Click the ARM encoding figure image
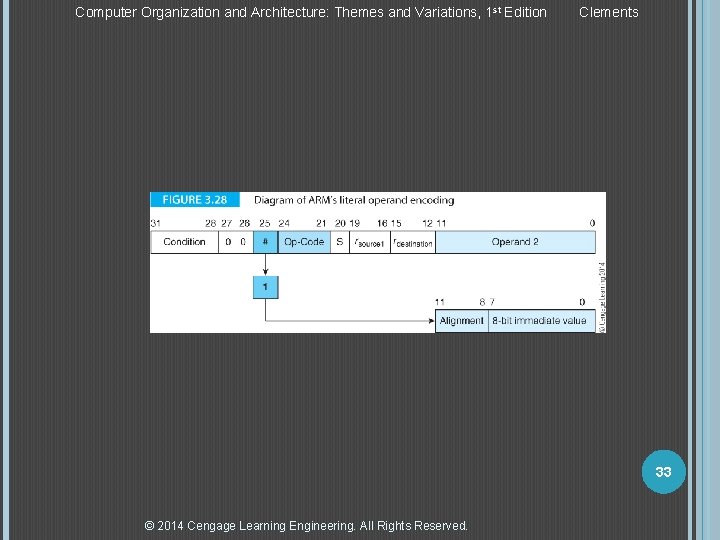Viewport: 720px width, 540px height. click(378, 263)
